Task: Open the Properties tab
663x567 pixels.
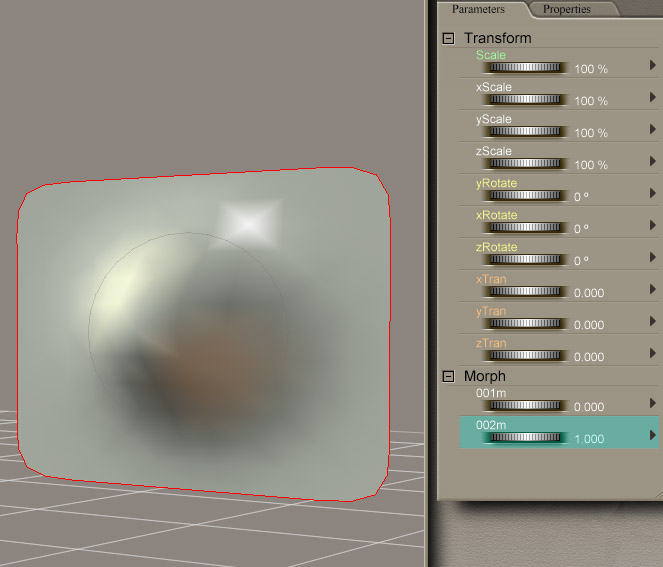Action: point(567,9)
